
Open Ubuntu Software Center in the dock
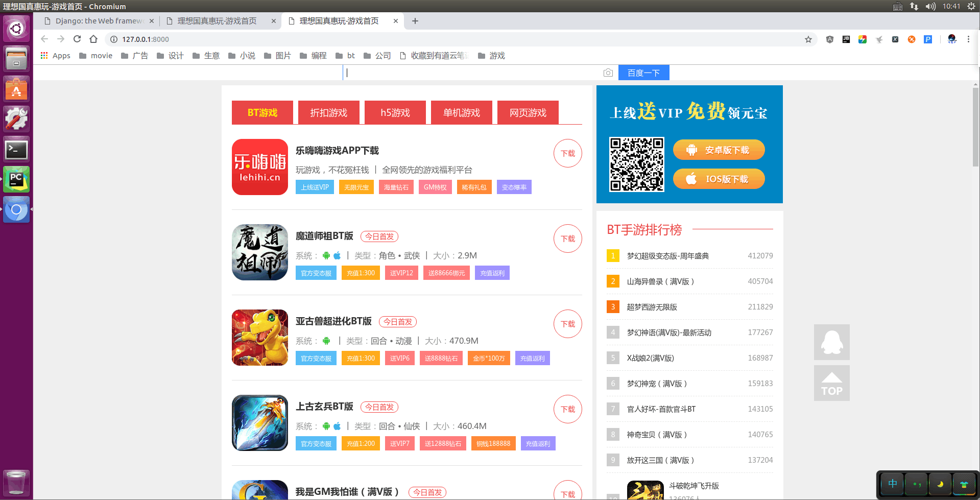tap(16, 89)
